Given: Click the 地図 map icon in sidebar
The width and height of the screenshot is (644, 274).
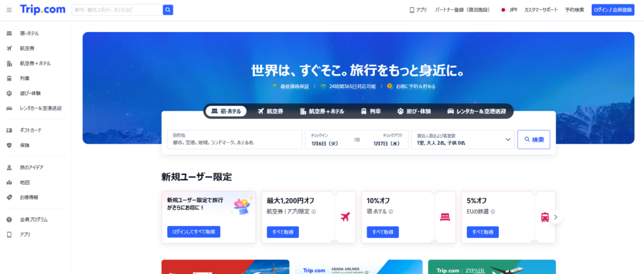Looking at the screenshot, I should (9, 182).
